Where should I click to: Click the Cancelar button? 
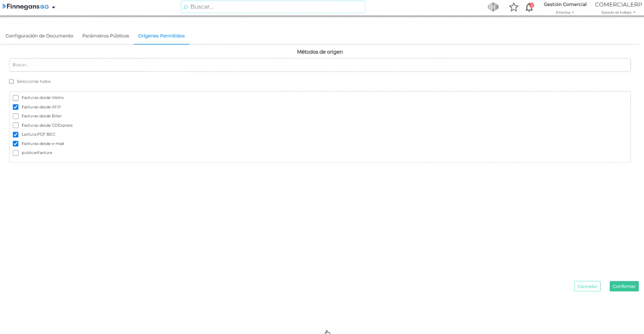pyautogui.click(x=587, y=286)
